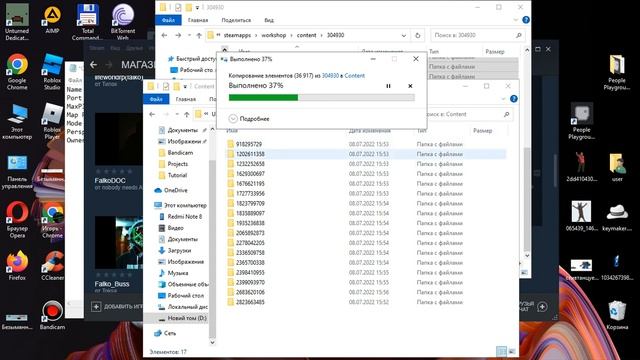640x360 pixels.
Task: Open recent locations dropdown in Content window
Action: coord(177,114)
